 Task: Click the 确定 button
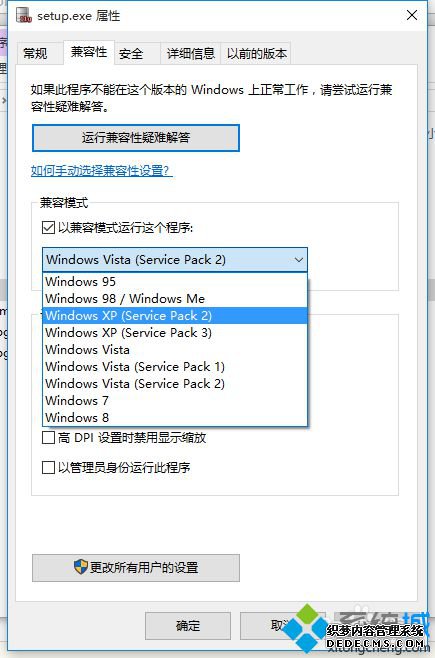click(x=188, y=626)
